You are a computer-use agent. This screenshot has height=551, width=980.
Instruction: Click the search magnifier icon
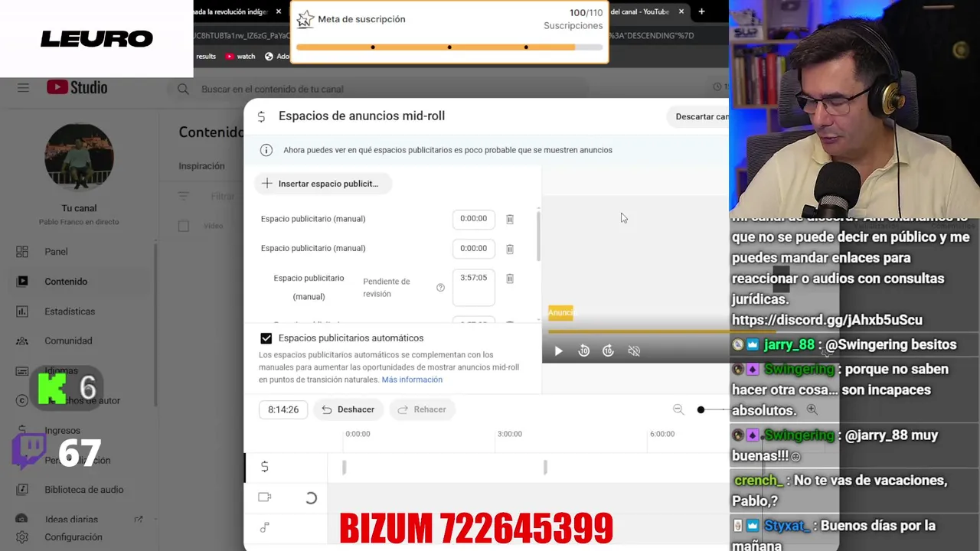(183, 90)
